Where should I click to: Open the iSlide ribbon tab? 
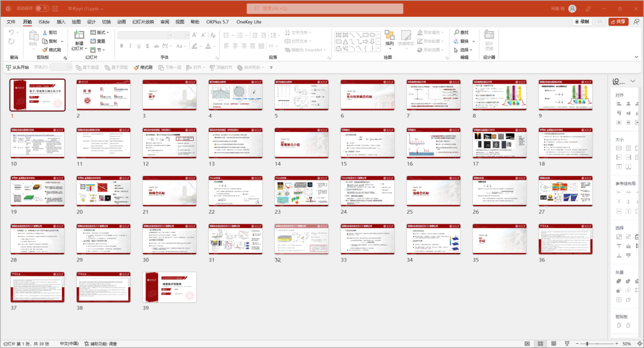44,21
